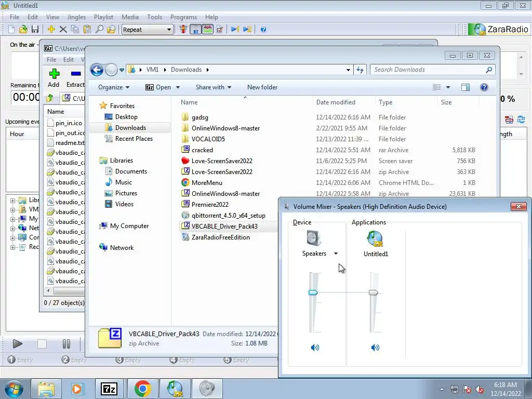Click the 7-Zip up-folder arrow icon

click(x=50, y=98)
